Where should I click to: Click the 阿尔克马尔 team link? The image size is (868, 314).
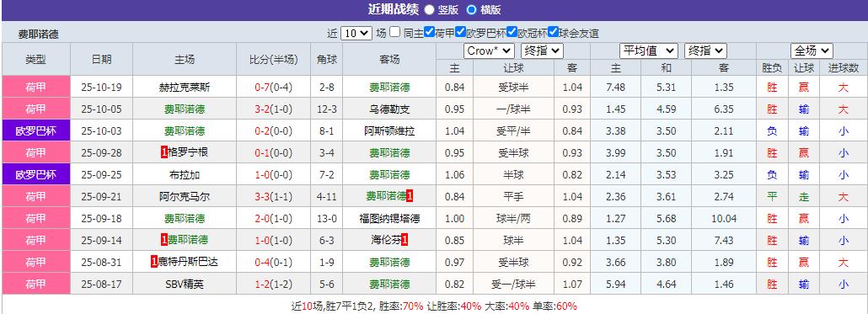[185, 197]
